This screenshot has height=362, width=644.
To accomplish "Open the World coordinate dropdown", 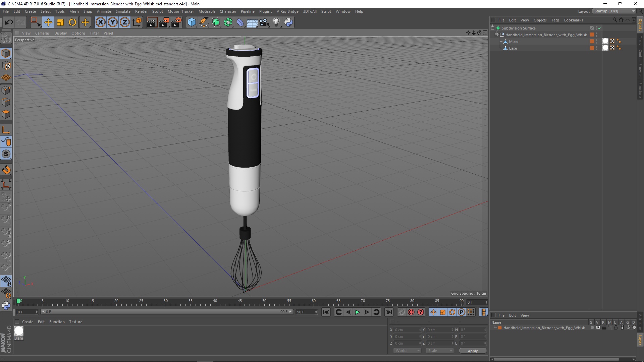I will (x=407, y=351).
